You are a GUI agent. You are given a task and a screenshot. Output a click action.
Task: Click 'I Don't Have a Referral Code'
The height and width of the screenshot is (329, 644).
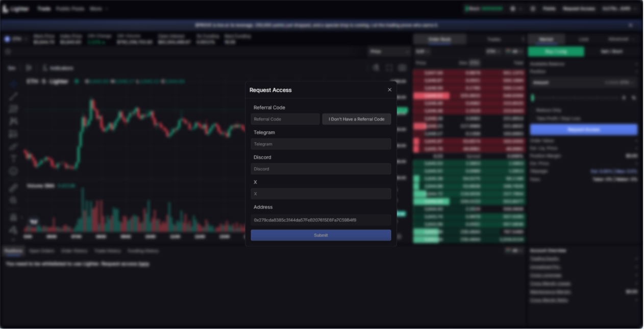[356, 119]
